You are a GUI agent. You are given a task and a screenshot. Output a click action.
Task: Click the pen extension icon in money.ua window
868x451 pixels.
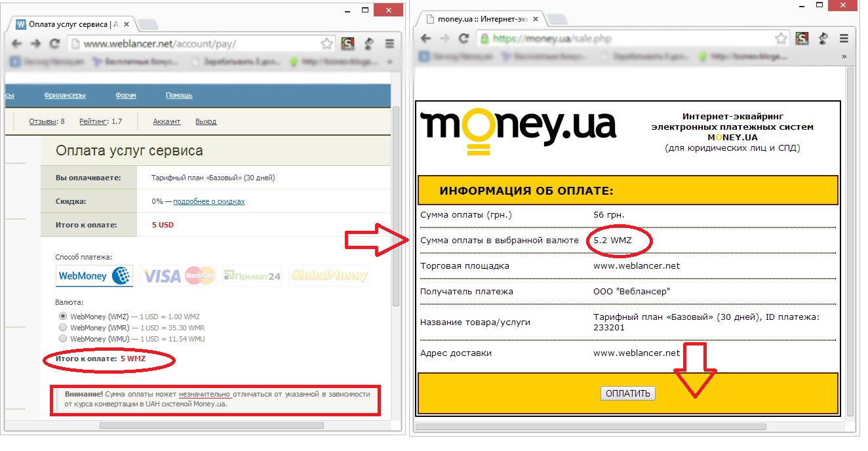(x=823, y=39)
